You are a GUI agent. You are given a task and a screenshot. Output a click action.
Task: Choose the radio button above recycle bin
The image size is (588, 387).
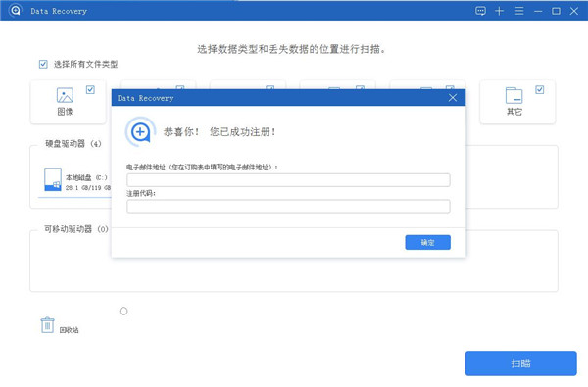point(123,311)
